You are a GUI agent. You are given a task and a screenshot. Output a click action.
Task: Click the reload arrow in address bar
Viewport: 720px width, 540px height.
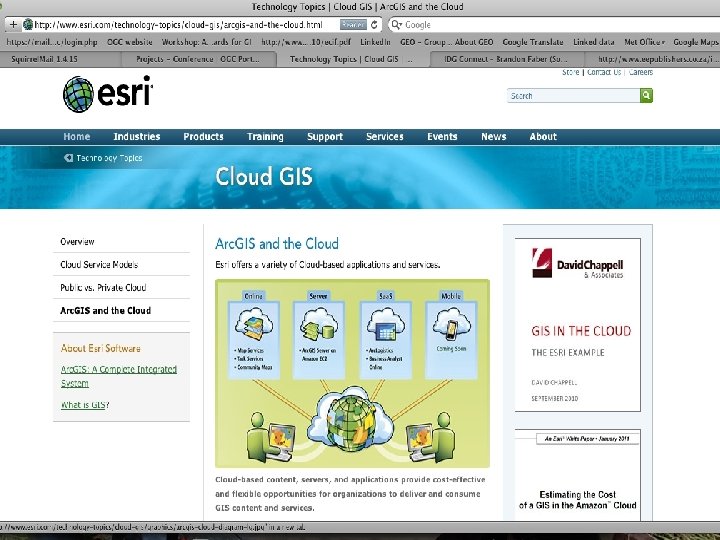tap(374, 25)
